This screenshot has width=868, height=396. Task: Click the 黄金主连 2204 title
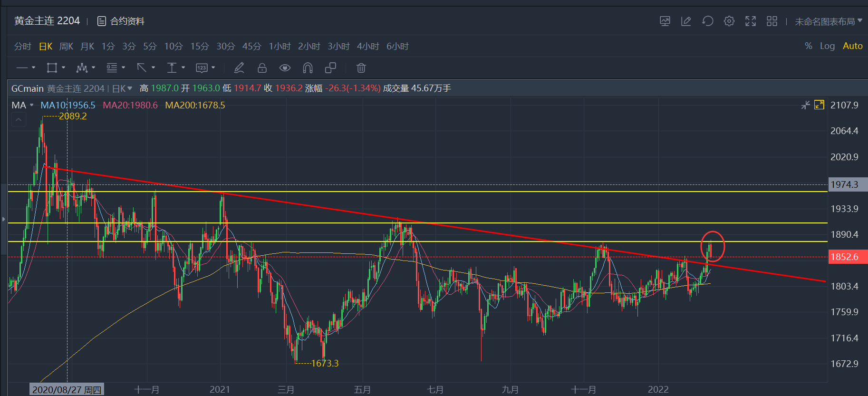point(47,21)
